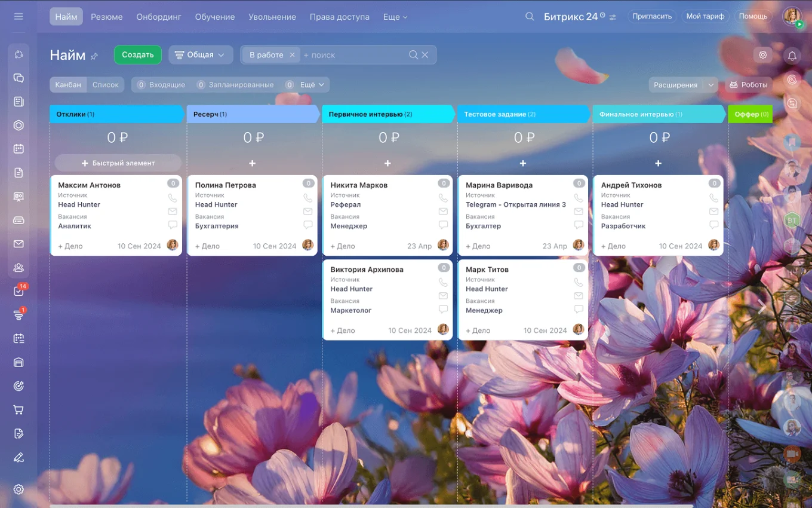Click the green Создать button
812x508 pixels.
pos(138,55)
